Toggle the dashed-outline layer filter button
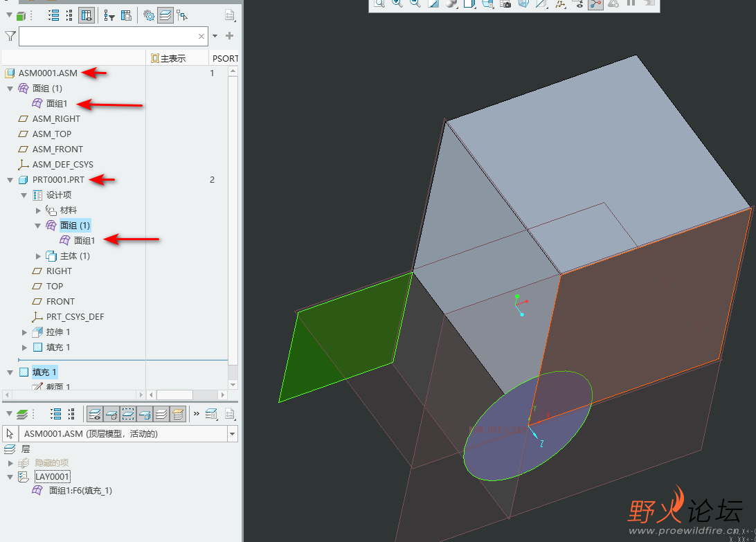This screenshot has height=542, width=756. click(128, 414)
